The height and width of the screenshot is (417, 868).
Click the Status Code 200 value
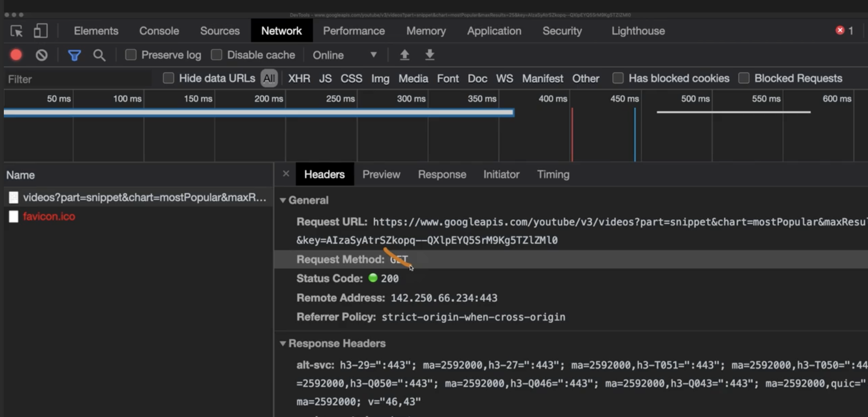[x=390, y=278]
